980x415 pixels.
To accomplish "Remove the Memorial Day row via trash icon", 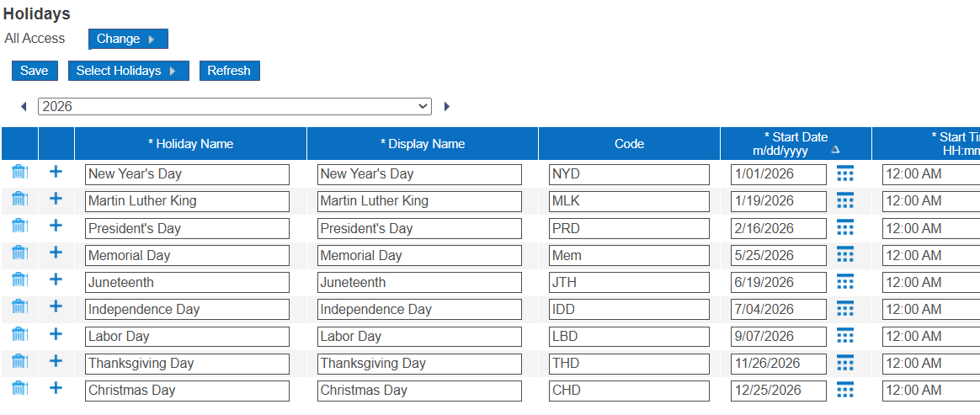I will (20, 253).
